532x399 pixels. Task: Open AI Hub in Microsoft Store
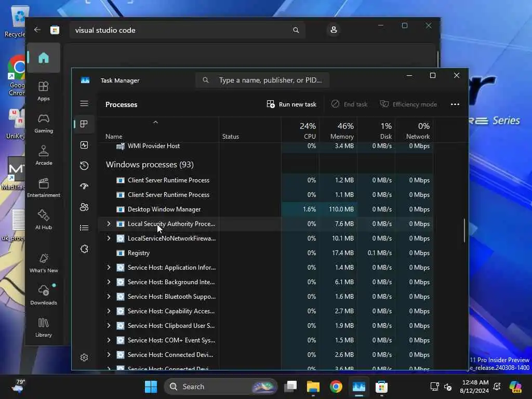(x=44, y=220)
